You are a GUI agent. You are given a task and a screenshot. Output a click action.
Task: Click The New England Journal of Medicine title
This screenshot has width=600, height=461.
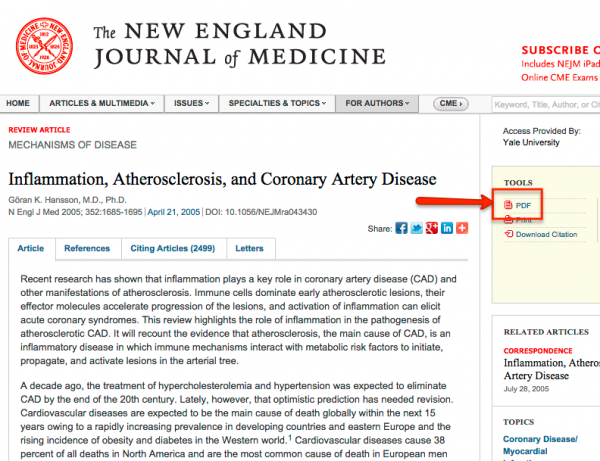click(240, 45)
